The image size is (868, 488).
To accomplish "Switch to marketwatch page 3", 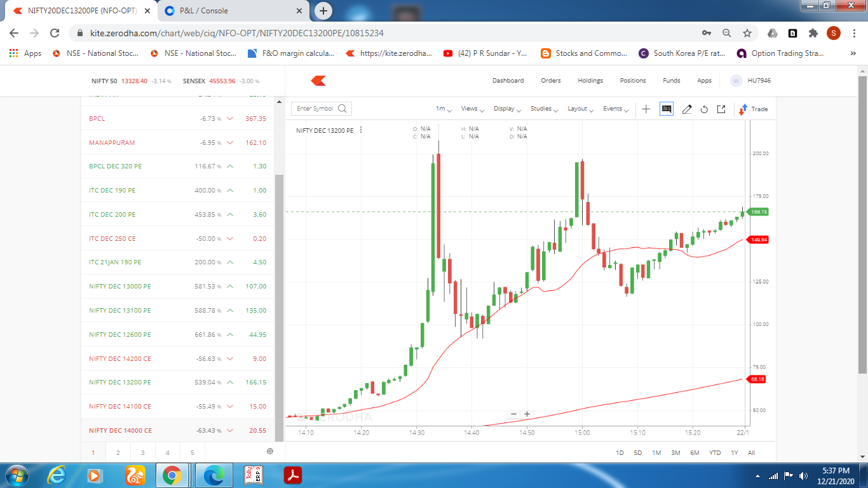I will (x=143, y=453).
